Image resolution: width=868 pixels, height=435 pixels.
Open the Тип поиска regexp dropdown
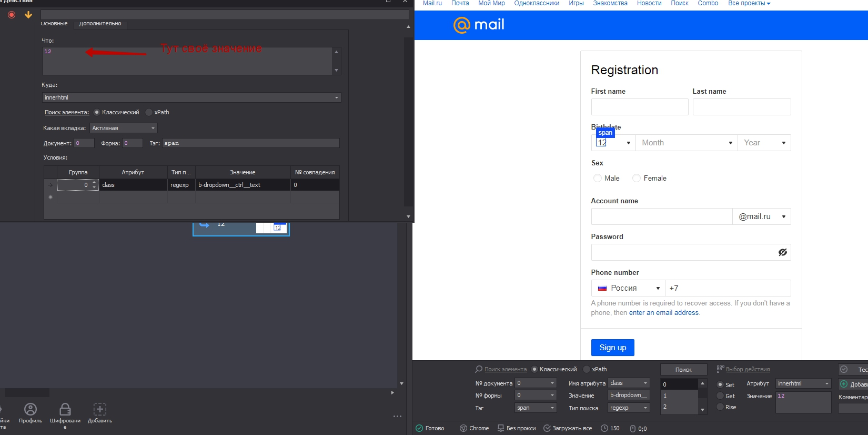[x=629, y=408]
